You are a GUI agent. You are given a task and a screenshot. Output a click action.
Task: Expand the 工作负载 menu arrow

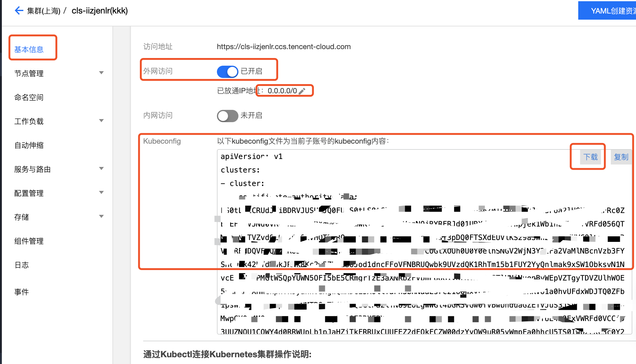[101, 121]
